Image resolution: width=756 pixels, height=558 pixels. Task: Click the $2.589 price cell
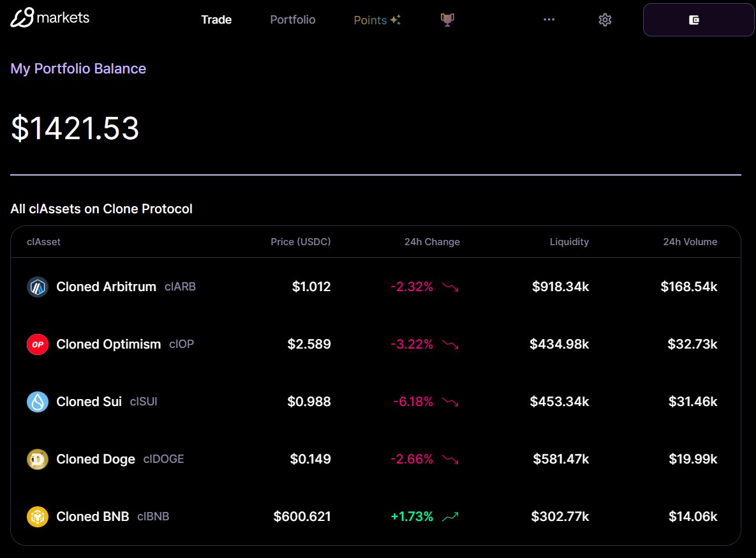point(309,344)
